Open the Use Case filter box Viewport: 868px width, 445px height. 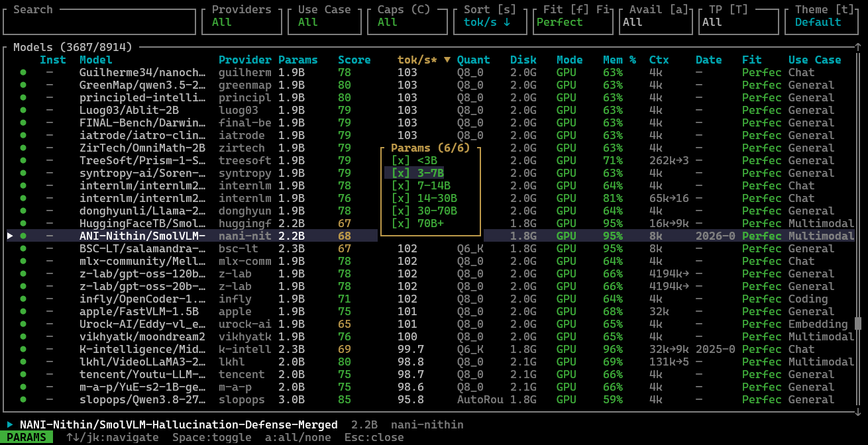point(325,22)
